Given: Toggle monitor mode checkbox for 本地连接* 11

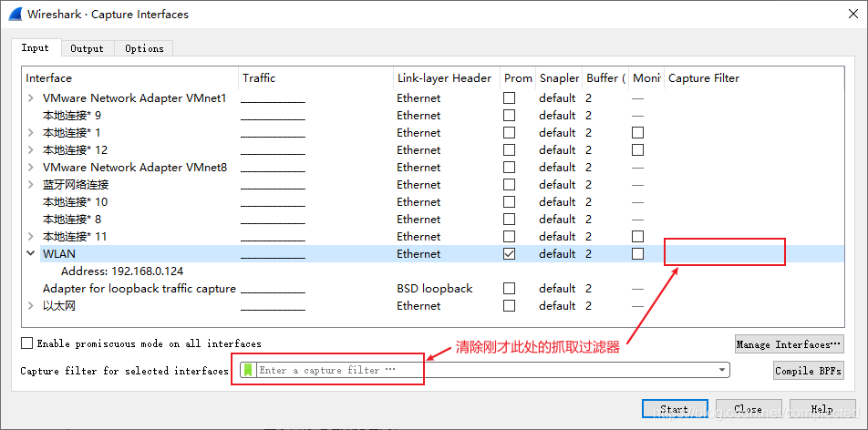Looking at the screenshot, I should [637, 236].
